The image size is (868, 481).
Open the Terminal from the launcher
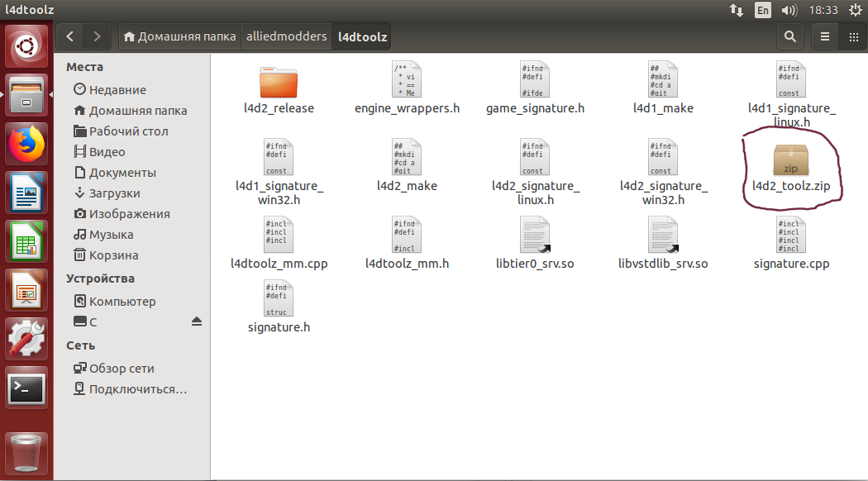point(26,388)
